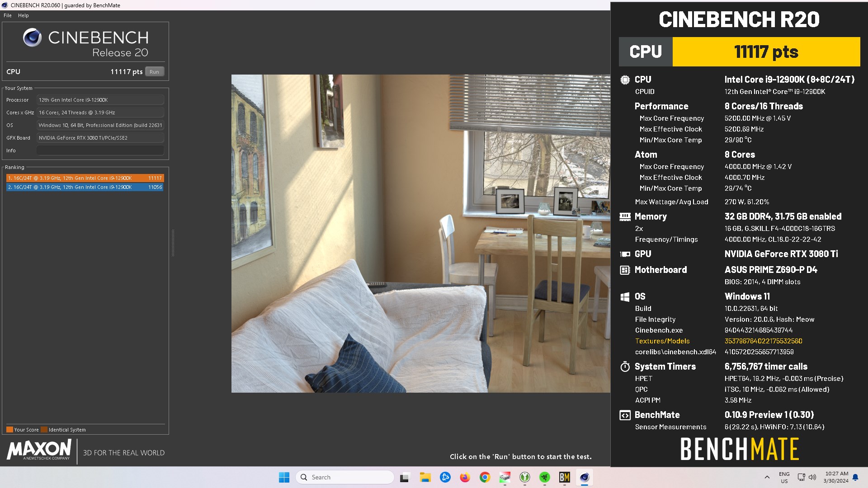868x488 pixels.
Task: Open notifications bell icon
Action: (x=855, y=477)
